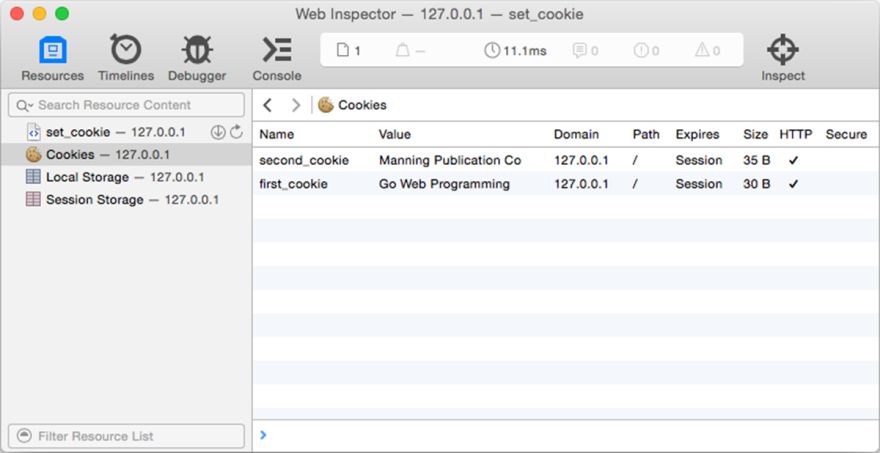This screenshot has width=880, height=453.
Task: Open the Resources panel icon
Action: (x=53, y=50)
